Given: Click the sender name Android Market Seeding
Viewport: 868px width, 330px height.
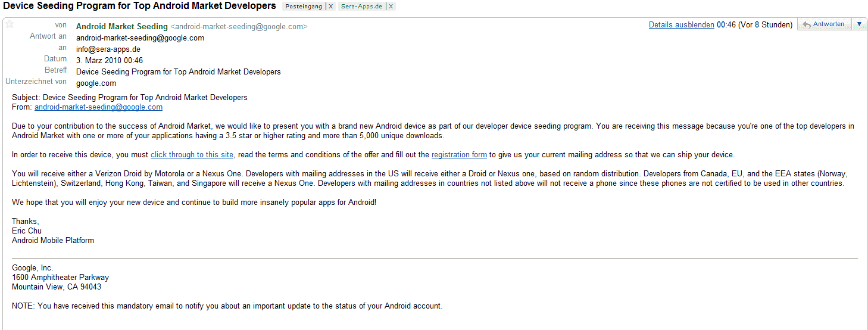Looking at the screenshot, I should coord(122,26).
